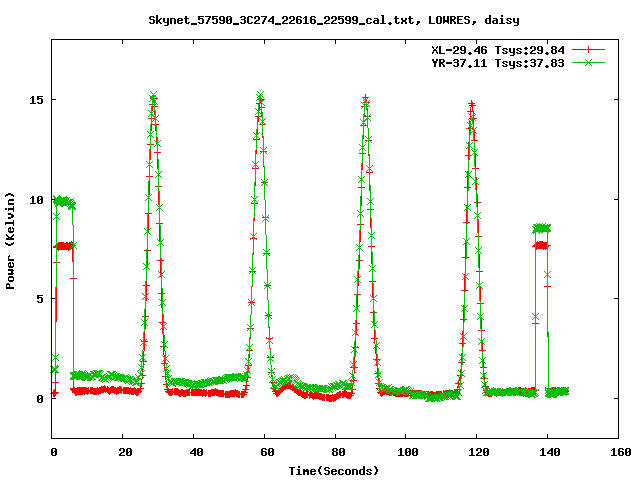Click the x-axis tick label 40

pyautogui.click(x=196, y=452)
